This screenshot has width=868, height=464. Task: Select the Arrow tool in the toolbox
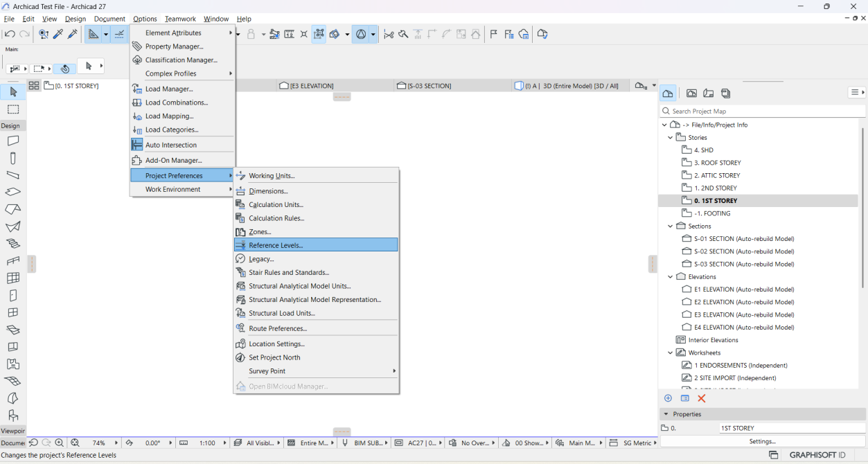(13, 92)
